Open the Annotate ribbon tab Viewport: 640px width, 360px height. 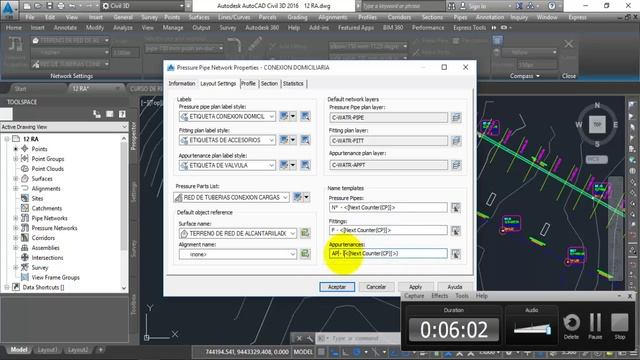pyautogui.click(x=65, y=28)
